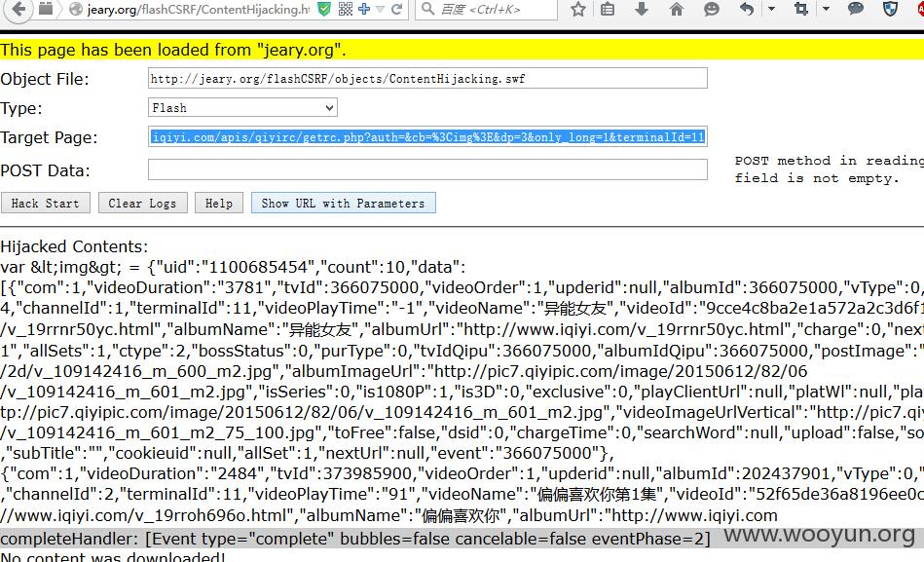Viewport: 924px width, 562px height.
Task: Go to the home page icon
Action: (x=677, y=9)
